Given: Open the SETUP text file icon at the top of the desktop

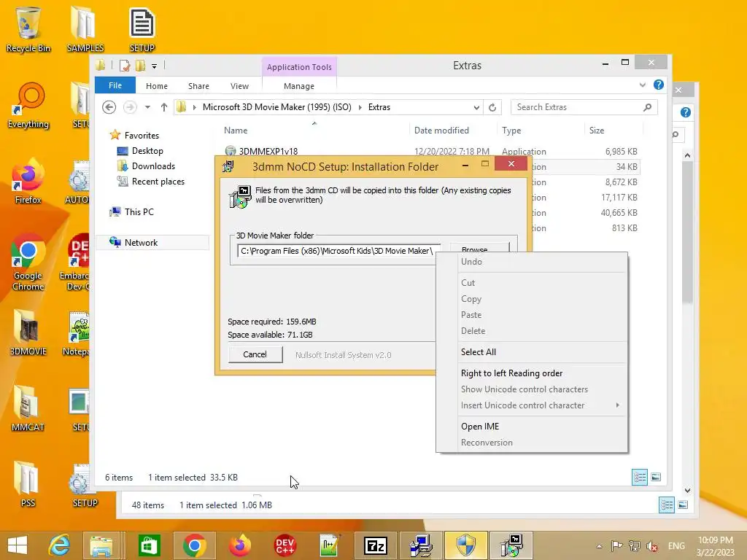Looking at the screenshot, I should point(142,28).
